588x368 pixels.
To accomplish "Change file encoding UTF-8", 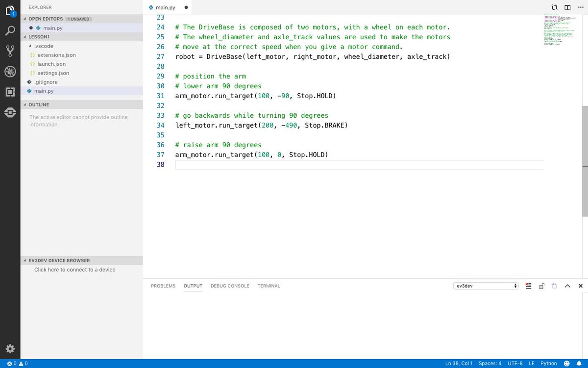I will click(x=514, y=364).
